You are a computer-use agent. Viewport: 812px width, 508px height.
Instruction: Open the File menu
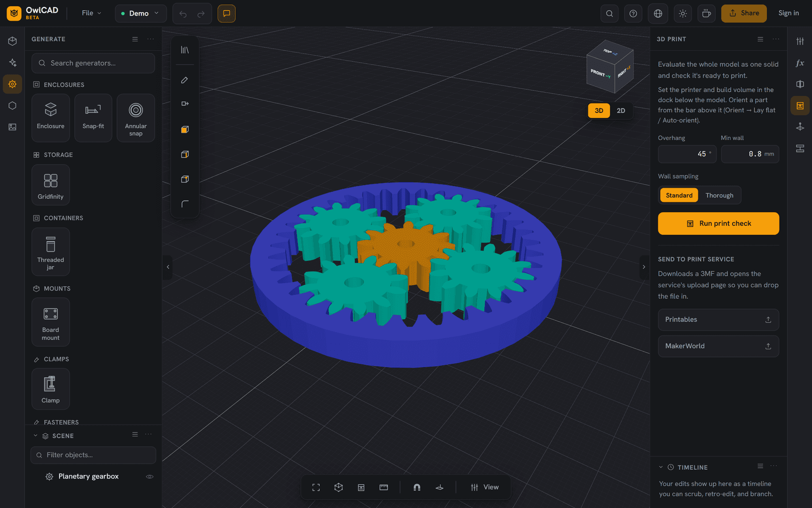point(91,13)
